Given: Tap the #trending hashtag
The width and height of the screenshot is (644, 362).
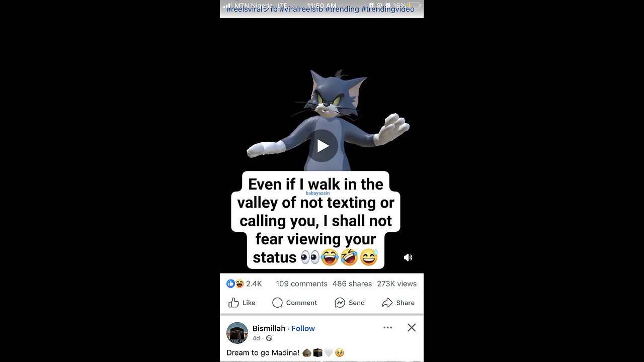Looking at the screenshot, I should click(x=342, y=9).
